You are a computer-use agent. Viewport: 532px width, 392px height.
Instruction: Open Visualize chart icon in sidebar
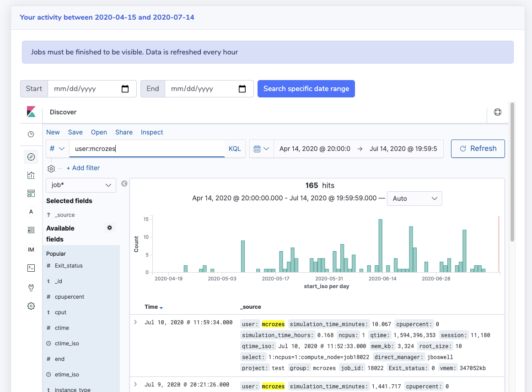31,175
